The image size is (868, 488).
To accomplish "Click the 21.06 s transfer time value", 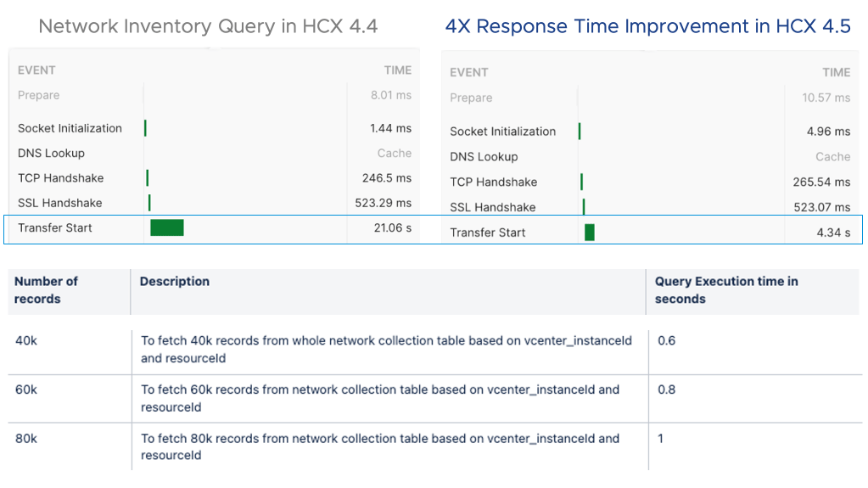I will point(392,227).
